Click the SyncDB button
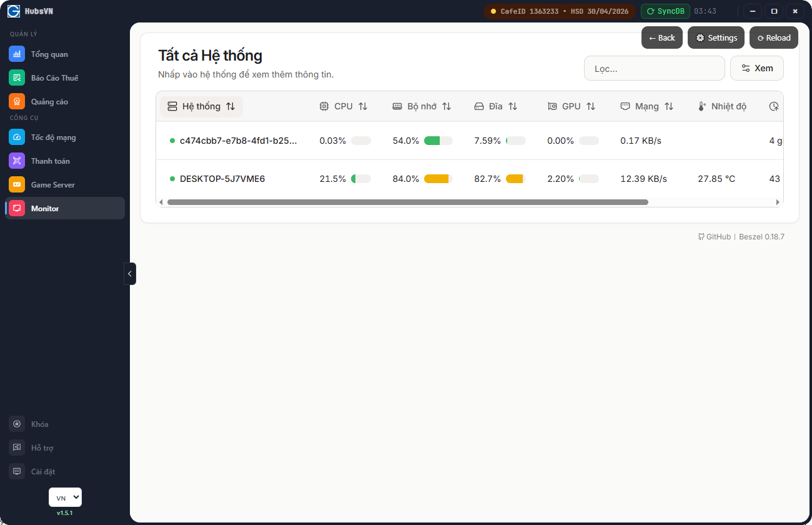Image resolution: width=812 pixels, height=525 pixels. 665,11
